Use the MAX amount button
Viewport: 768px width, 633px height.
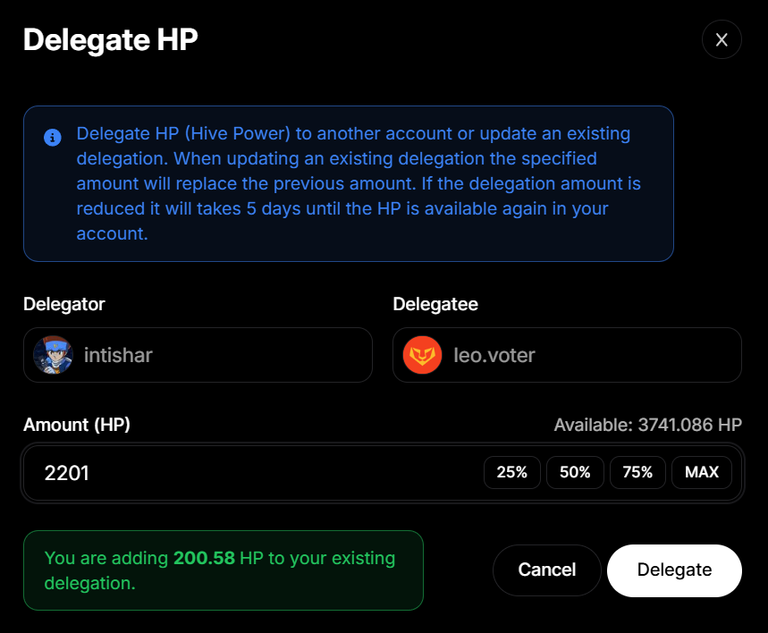point(702,472)
